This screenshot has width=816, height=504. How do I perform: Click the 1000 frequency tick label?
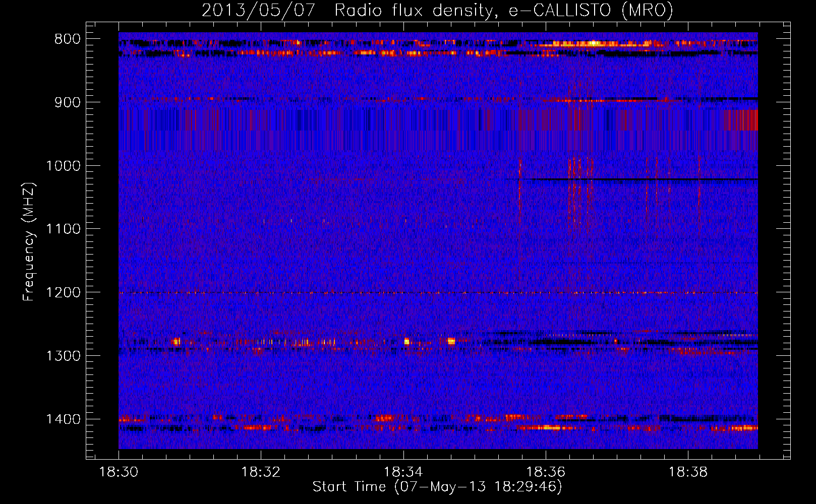63,166
